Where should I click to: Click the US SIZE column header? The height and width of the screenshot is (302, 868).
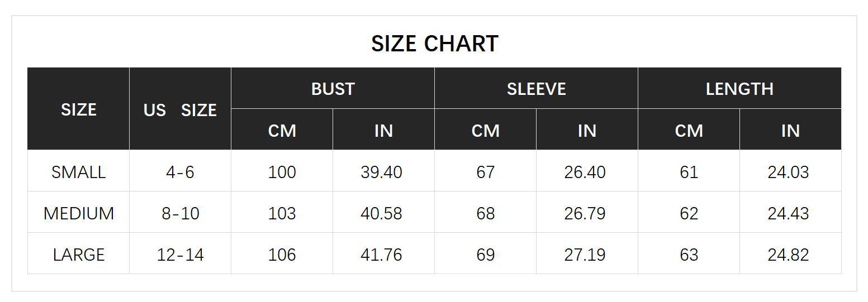[x=180, y=110]
